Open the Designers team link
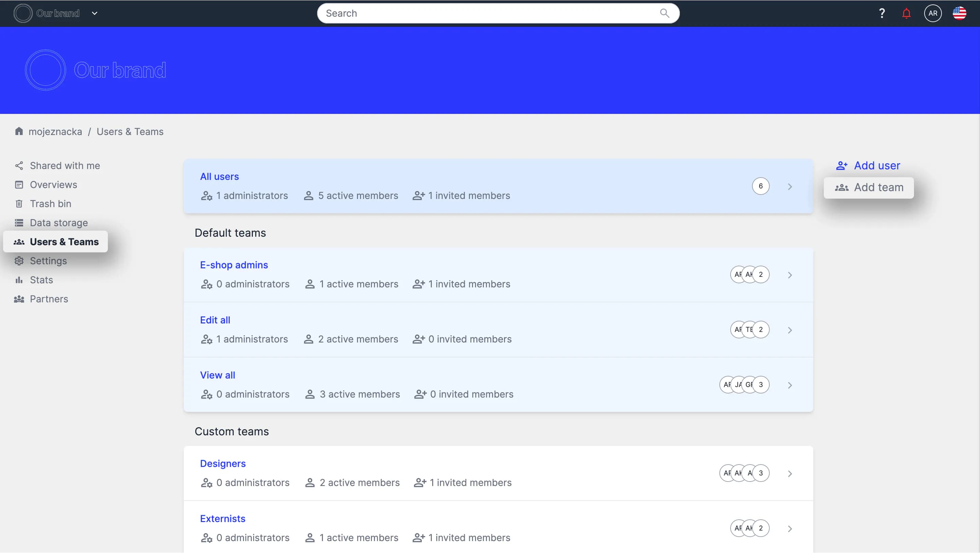980x553 pixels. pos(223,463)
